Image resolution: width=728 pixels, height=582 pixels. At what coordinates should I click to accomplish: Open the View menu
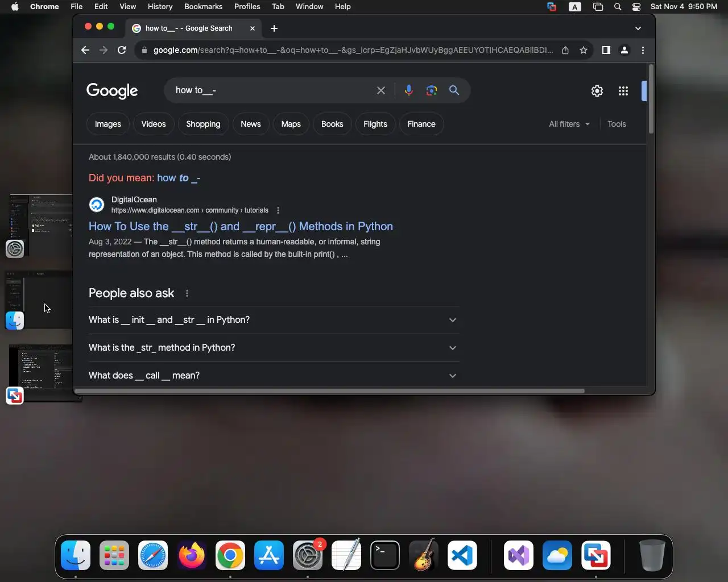(x=127, y=7)
